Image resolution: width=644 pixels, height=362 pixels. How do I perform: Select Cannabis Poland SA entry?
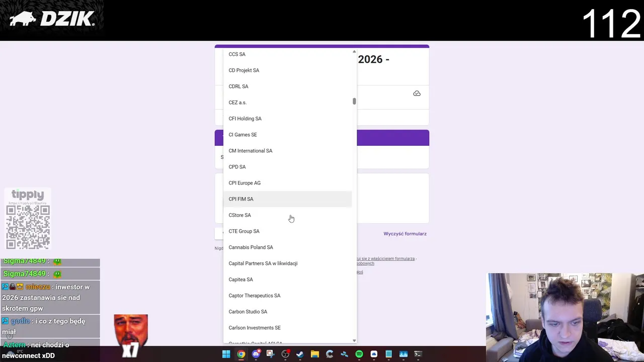pos(287,247)
